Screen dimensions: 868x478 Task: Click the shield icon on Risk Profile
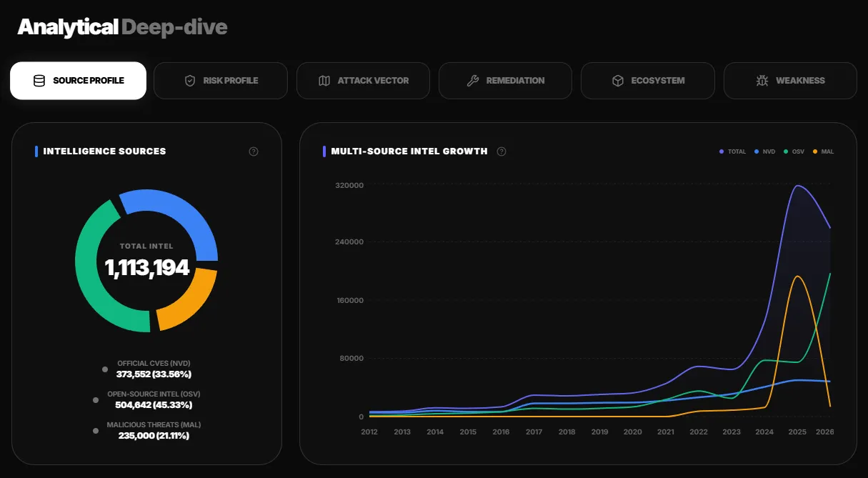click(190, 81)
